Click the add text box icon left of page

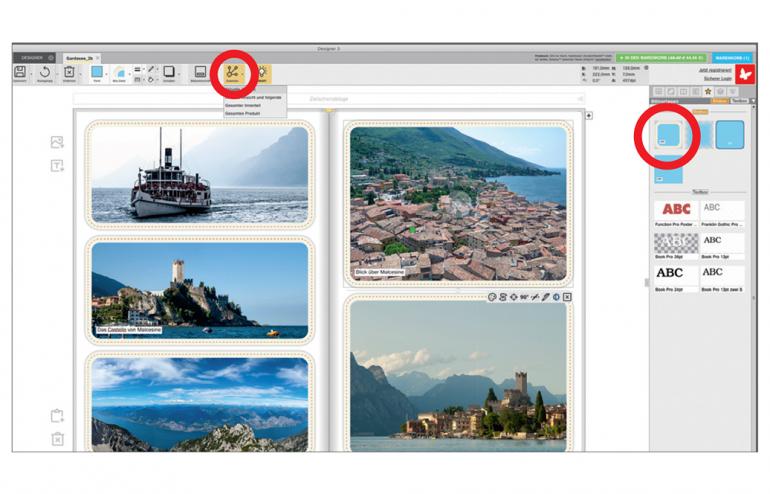pyautogui.click(x=57, y=166)
